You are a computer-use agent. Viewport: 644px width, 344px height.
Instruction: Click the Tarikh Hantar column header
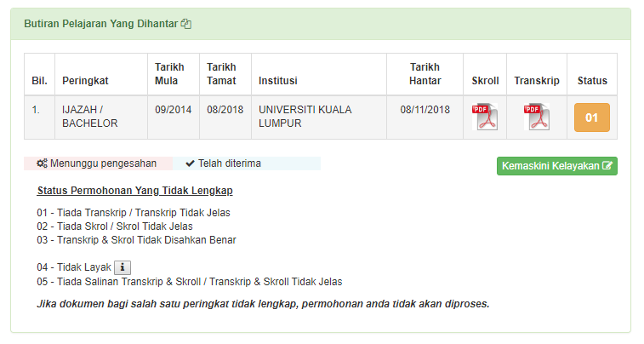pos(425,74)
